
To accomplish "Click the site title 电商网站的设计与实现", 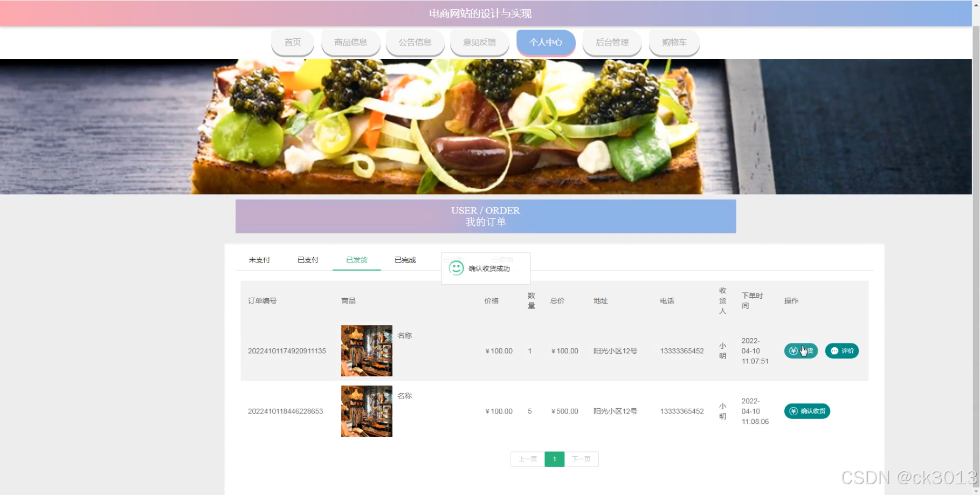I will [480, 13].
